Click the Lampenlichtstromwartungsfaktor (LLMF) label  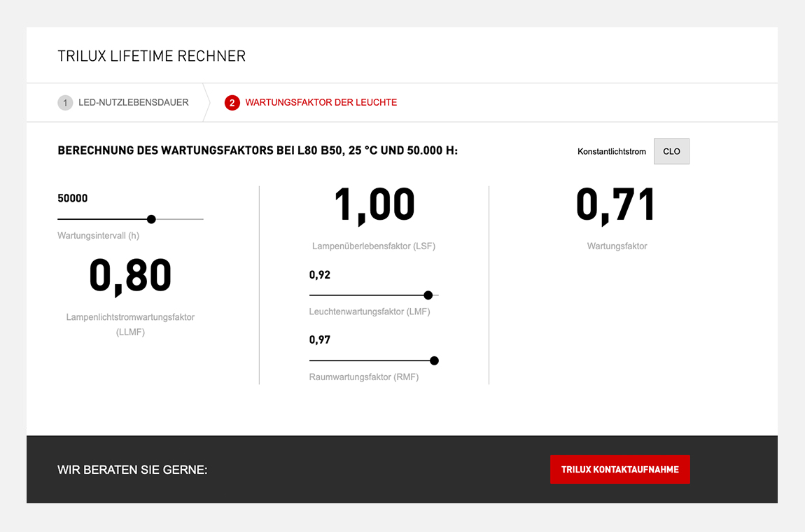click(130, 325)
